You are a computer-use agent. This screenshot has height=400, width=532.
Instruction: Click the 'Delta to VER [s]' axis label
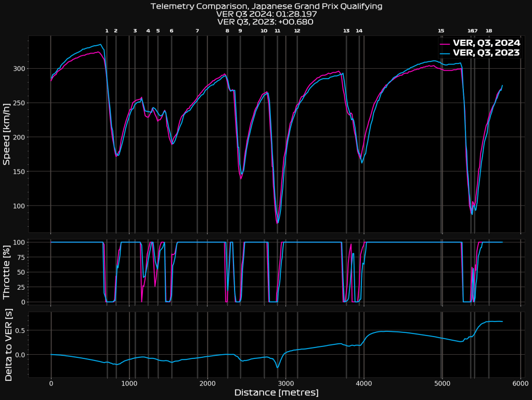tap(7, 345)
